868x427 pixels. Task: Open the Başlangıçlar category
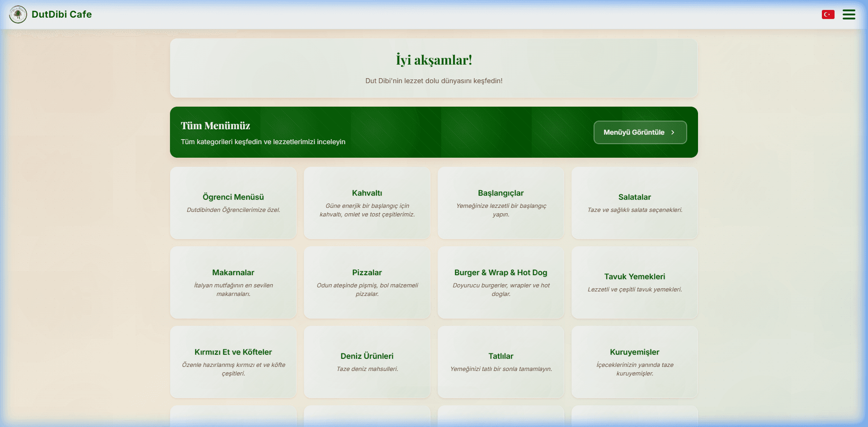[501, 203]
